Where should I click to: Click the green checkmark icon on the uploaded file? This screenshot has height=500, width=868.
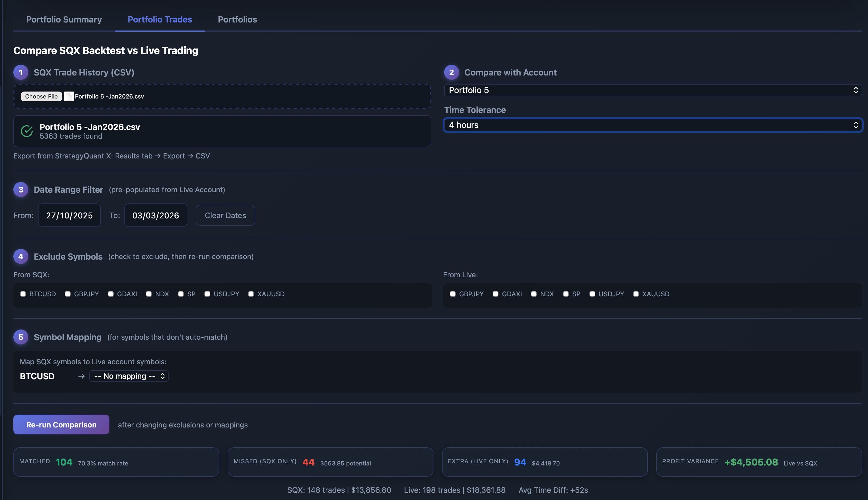[27, 131]
